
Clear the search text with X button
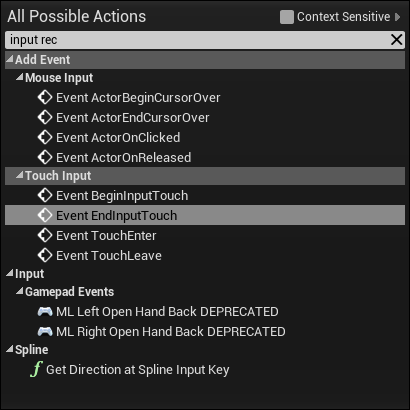point(397,40)
